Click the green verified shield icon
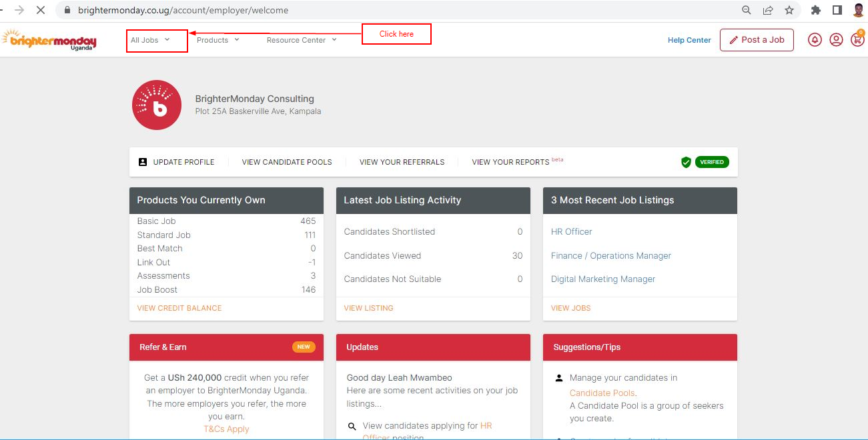 (x=686, y=162)
